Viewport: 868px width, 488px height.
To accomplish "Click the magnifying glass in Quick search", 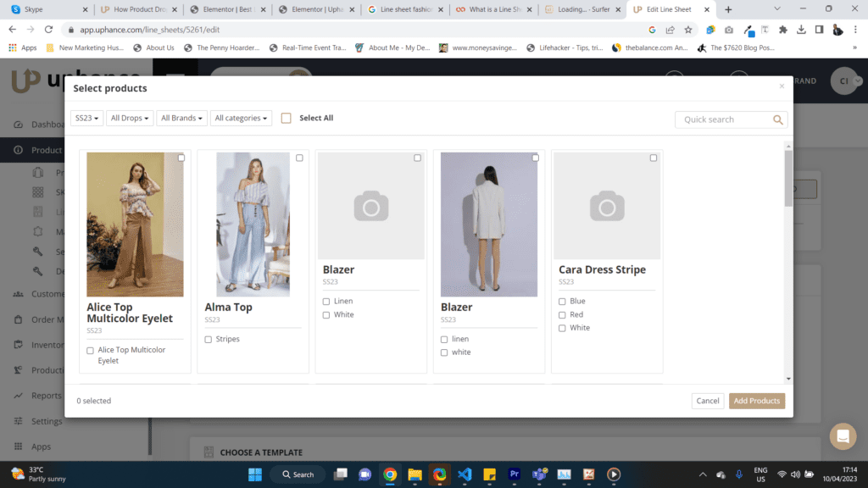I will pyautogui.click(x=777, y=119).
